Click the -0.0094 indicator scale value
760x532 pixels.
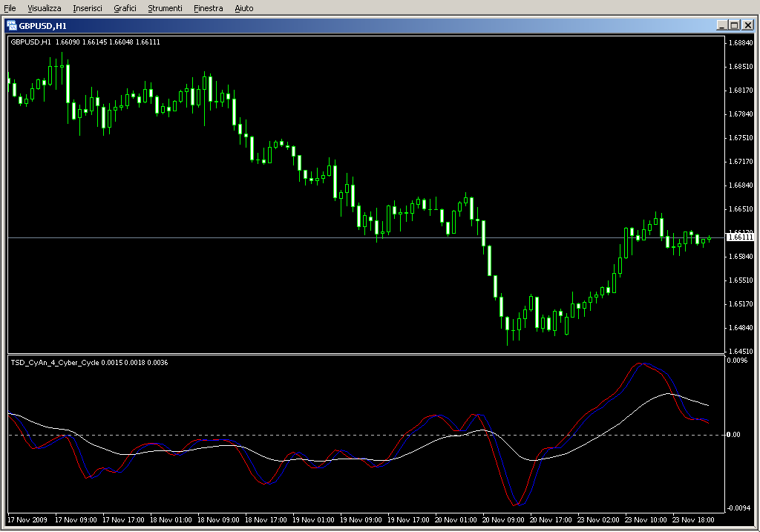pos(738,508)
